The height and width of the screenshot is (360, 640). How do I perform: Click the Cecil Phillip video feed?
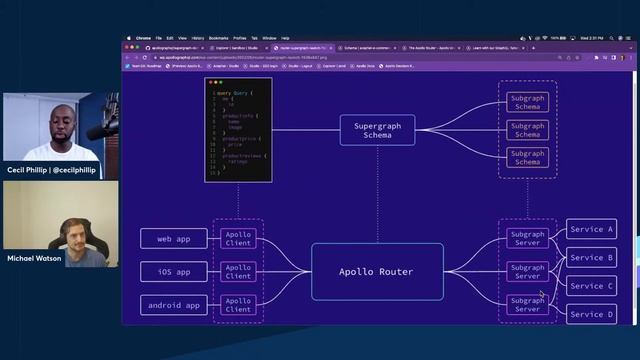(61, 136)
